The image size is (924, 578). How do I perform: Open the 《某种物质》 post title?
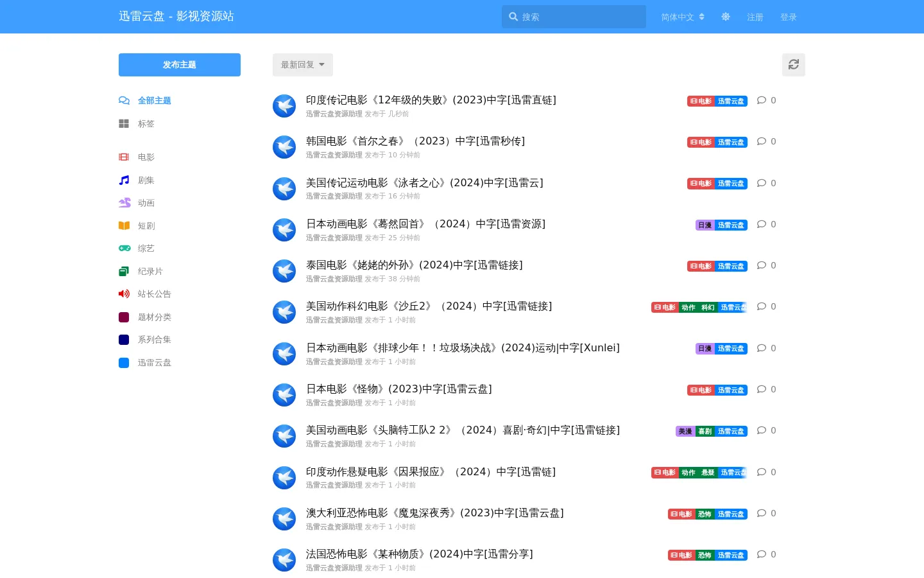pos(420,554)
